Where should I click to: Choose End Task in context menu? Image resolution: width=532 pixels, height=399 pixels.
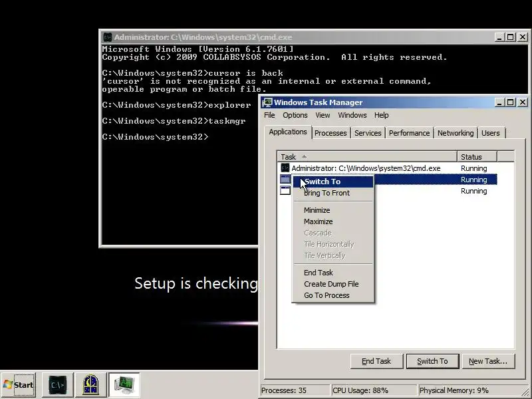point(333,273)
